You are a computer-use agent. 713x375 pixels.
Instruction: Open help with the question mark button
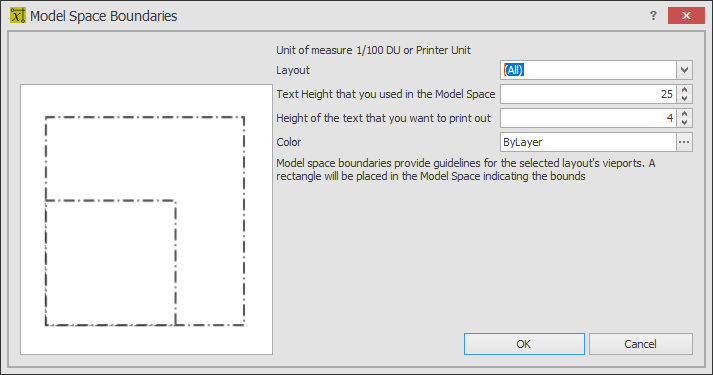653,15
